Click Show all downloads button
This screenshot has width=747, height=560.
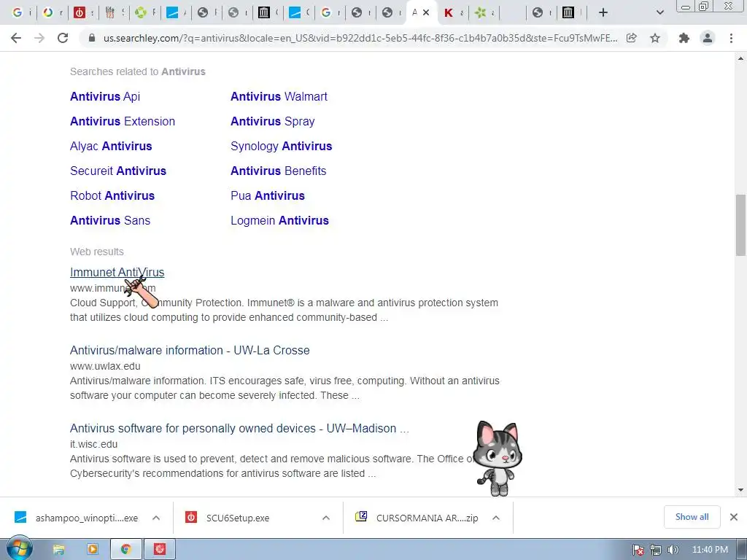pos(692,517)
